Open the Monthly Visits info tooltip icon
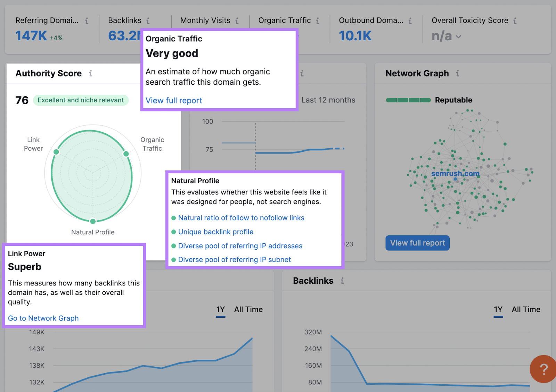556x392 pixels. [x=238, y=20]
